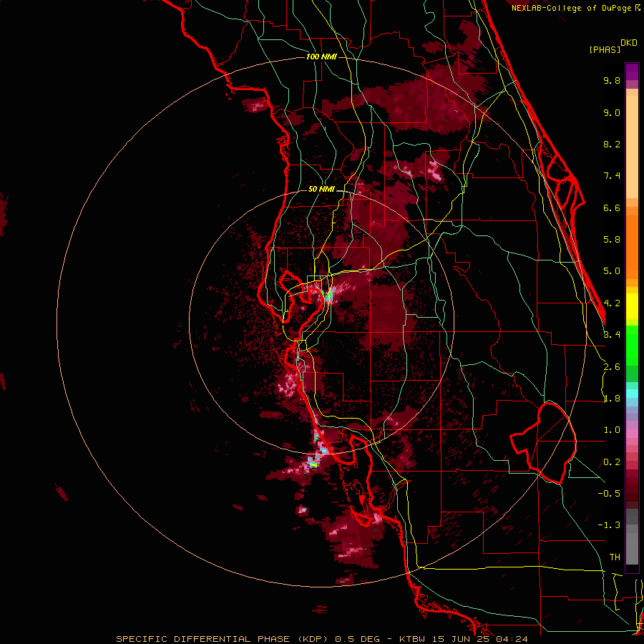Screen dimensions: 644x644
Task: Click the Lake Okeechobee outline on the map
Action: [x=543, y=442]
